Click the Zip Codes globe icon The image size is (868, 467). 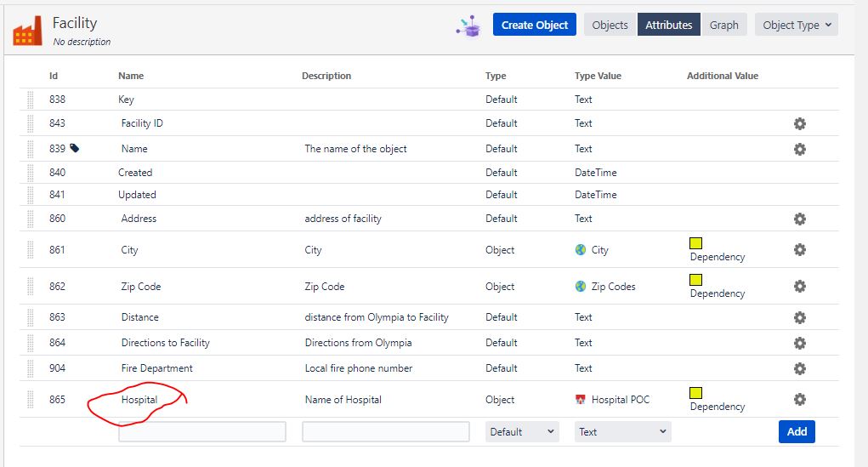click(x=580, y=287)
